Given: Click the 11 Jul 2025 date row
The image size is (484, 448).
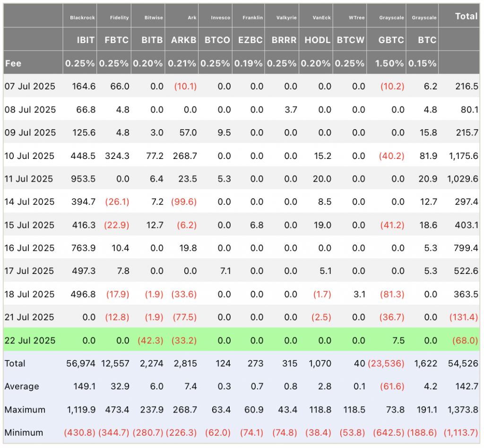Looking at the screenshot, I should 29,178.
